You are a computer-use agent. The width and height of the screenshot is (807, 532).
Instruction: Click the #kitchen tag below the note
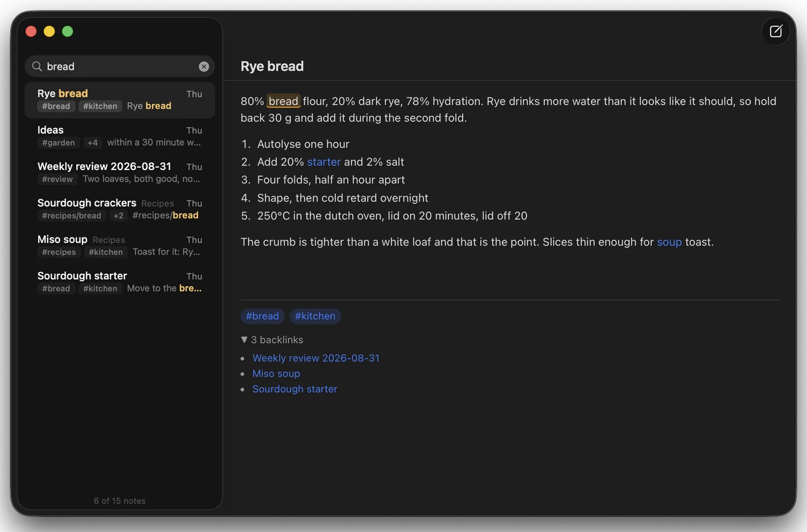[x=315, y=316]
